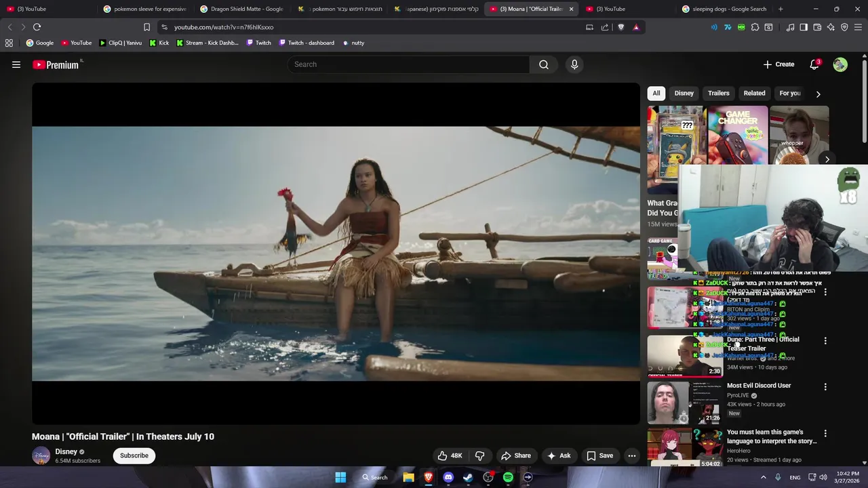Open the YouTube hamburger guide menu
Screen dimensions: 868x488
point(16,64)
